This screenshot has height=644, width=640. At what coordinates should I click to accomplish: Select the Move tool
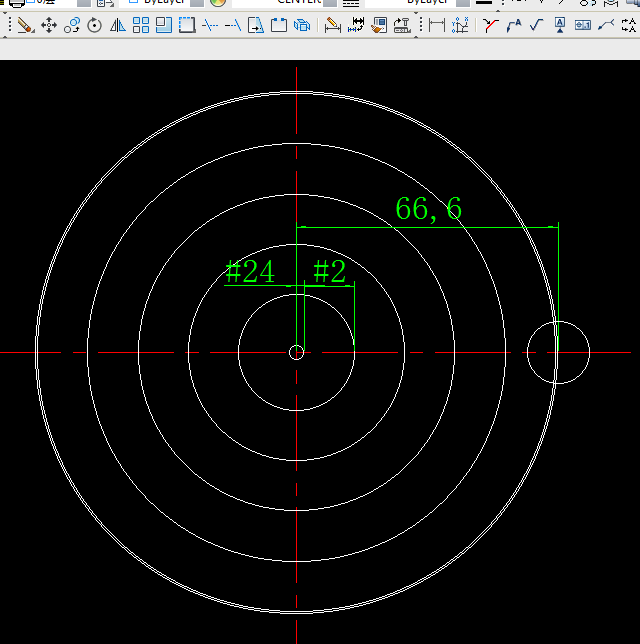[x=49, y=25]
